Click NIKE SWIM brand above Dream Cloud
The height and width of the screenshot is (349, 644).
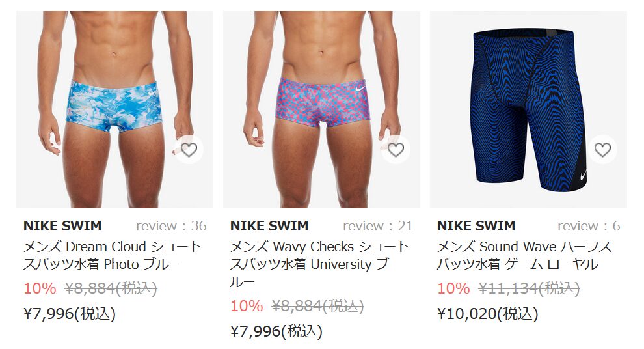tap(62, 226)
